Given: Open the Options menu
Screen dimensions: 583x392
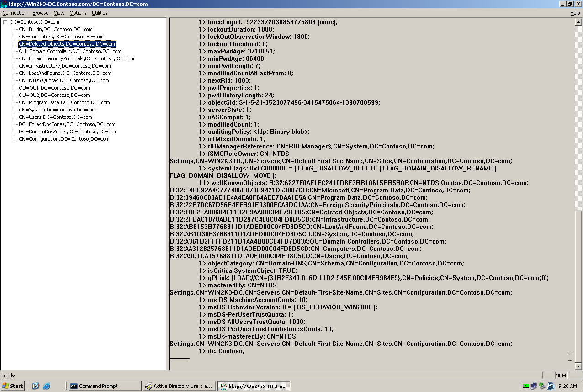Looking at the screenshot, I should 78,13.
